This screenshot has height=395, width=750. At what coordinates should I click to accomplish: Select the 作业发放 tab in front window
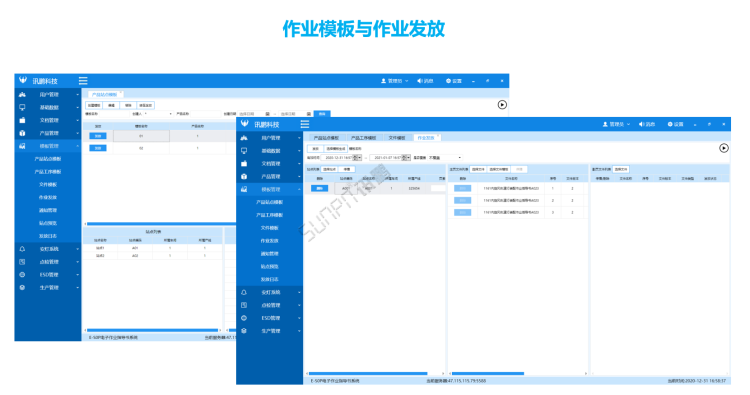click(x=426, y=138)
